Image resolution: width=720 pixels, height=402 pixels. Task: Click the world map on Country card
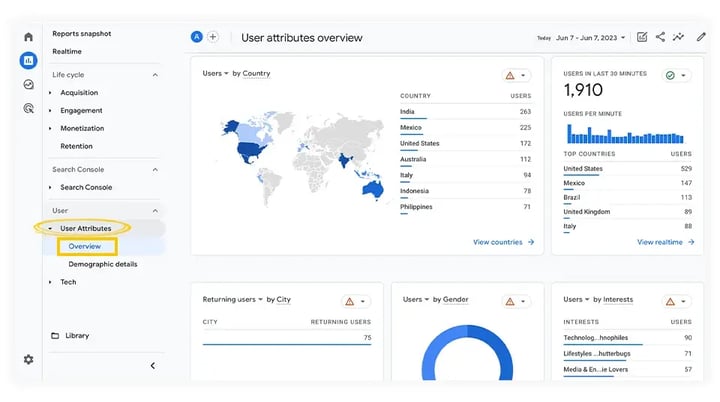[302, 159]
